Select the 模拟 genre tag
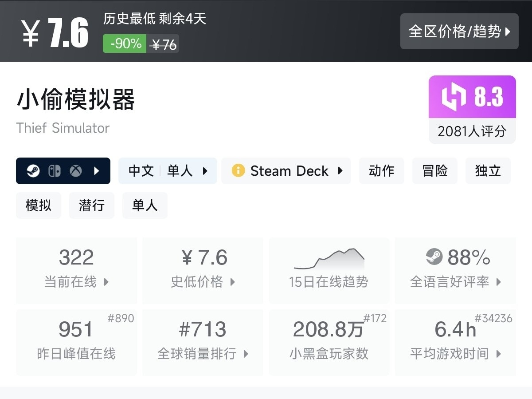This screenshot has height=399, width=532. pos(39,205)
